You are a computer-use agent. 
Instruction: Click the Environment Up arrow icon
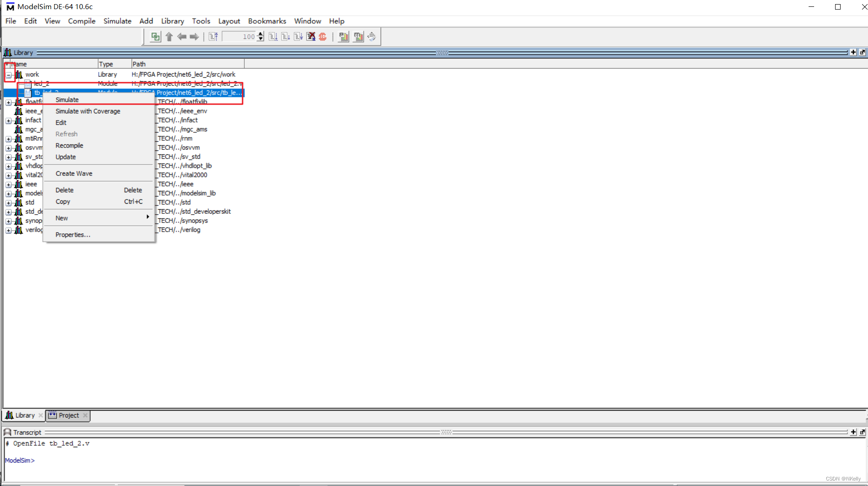click(x=169, y=37)
